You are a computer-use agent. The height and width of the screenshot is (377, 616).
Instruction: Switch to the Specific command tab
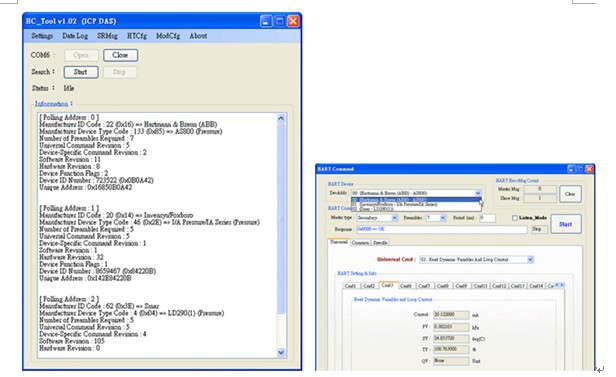(x=380, y=243)
